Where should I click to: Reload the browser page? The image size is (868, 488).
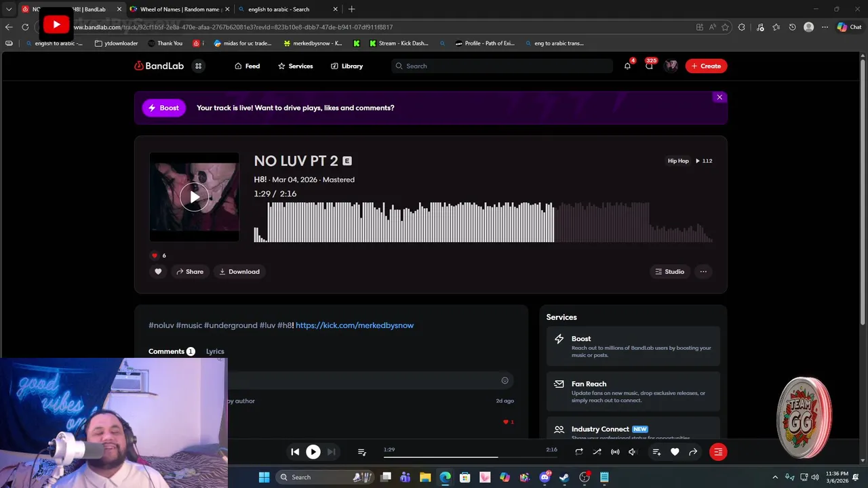point(25,27)
